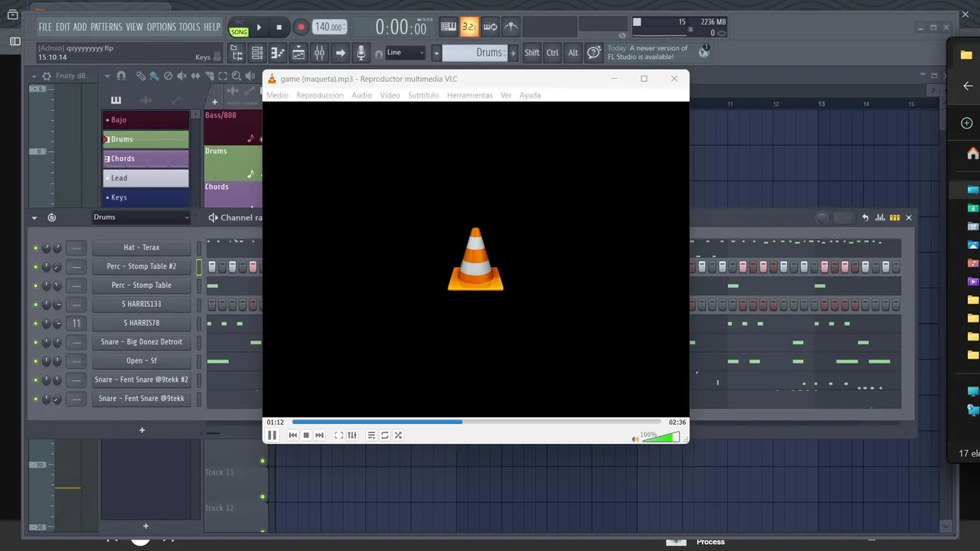Open the mixer view icon
The image size is (980, 551).
pos(319,53)
